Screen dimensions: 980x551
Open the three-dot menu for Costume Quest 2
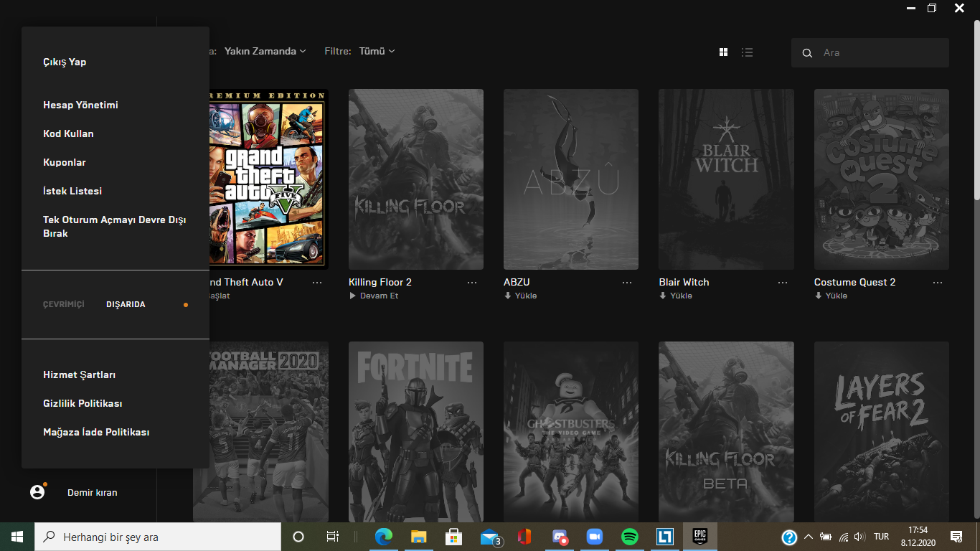938,283
